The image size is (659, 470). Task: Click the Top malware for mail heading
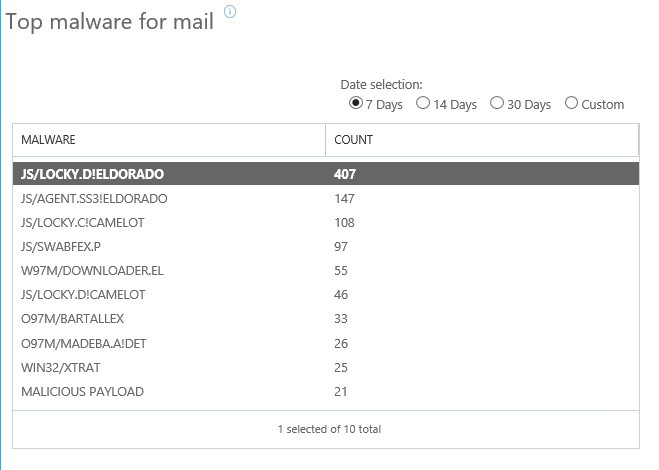pos(110,21)
